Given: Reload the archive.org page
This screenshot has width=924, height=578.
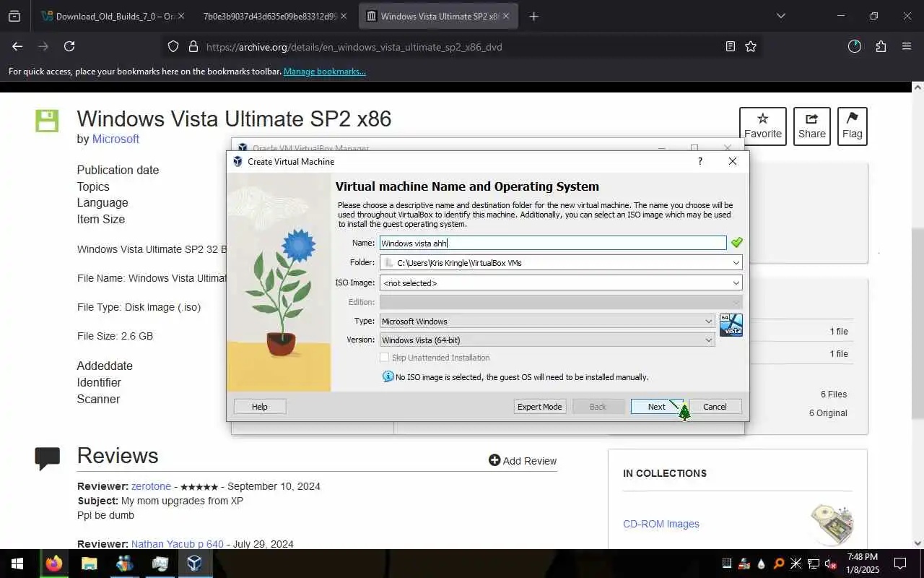Looking at the screenshot, I should click(69, 46).
